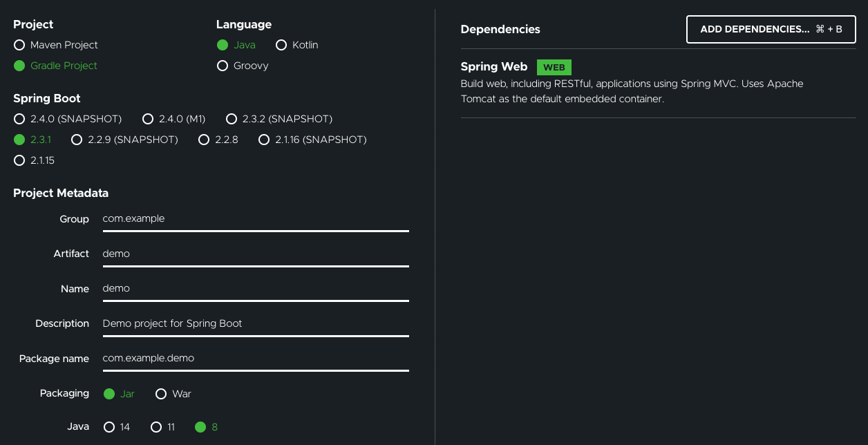The width and height of the screenshot is (868, 445).
Task: Open the Add Dependencies dialog
Action: pos(771,30)
